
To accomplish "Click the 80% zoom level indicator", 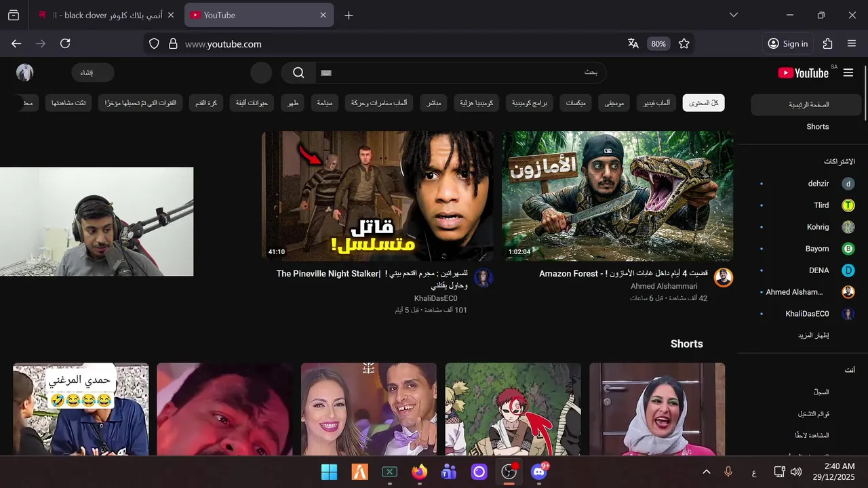I will (658, 43).
